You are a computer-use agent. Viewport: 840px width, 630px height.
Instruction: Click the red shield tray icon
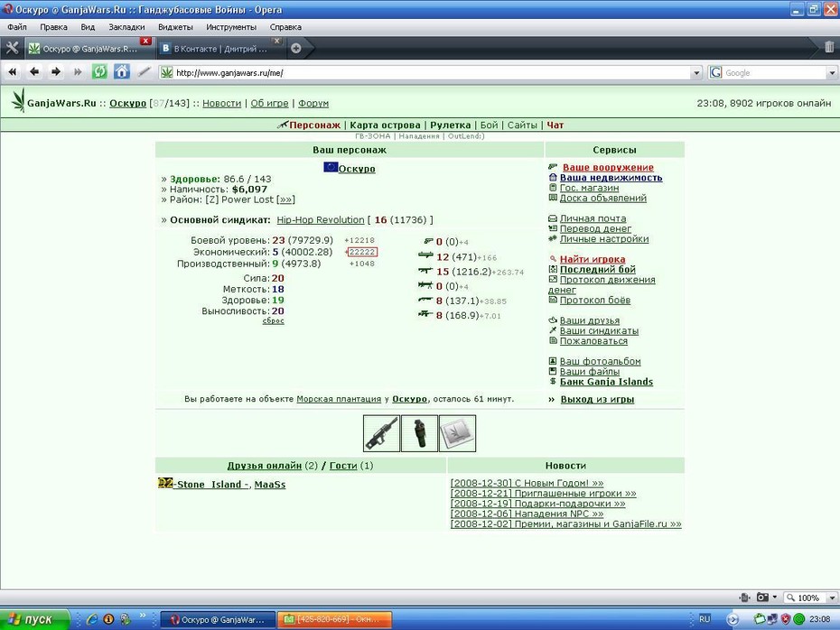click(786, 619)
